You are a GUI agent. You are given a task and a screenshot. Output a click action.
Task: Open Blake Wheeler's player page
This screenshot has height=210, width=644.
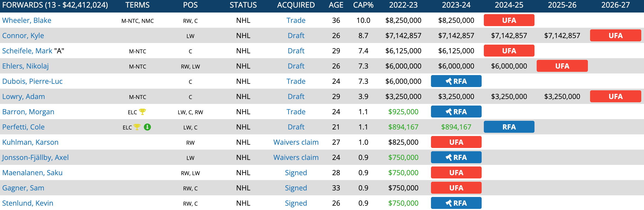pyautogui.click(x=27, y=20)
